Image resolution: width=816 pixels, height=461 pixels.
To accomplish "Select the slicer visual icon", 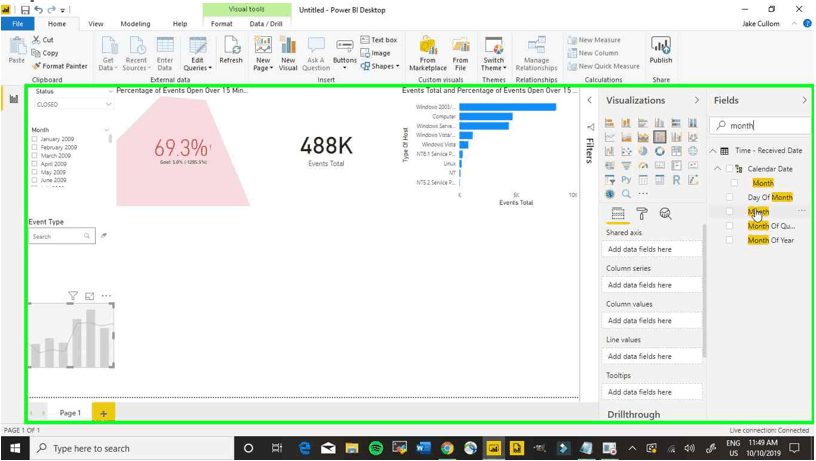I will point(609,180).
